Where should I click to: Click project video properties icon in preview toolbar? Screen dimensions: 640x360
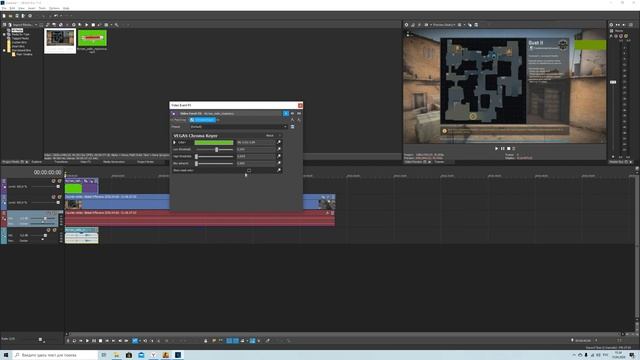point(407,25)
